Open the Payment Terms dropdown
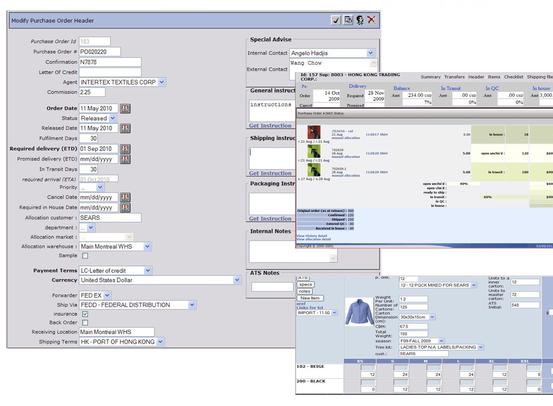Viewport: 553px width, 406px height. click(148, 271)
